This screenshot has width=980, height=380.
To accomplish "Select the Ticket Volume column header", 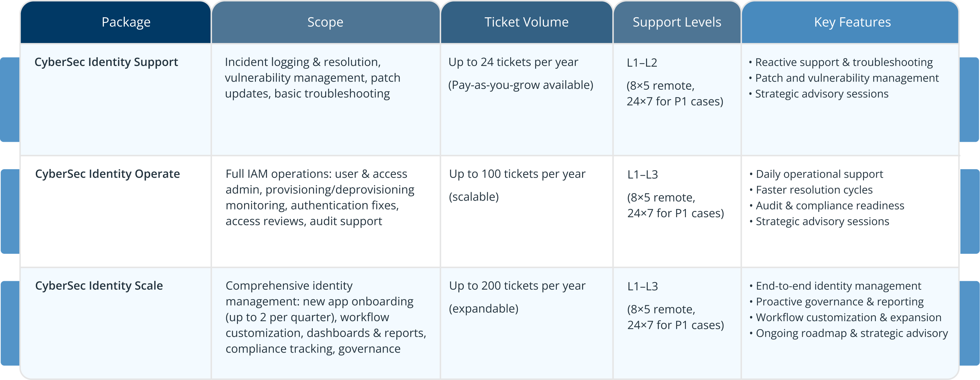I will 527,22.
